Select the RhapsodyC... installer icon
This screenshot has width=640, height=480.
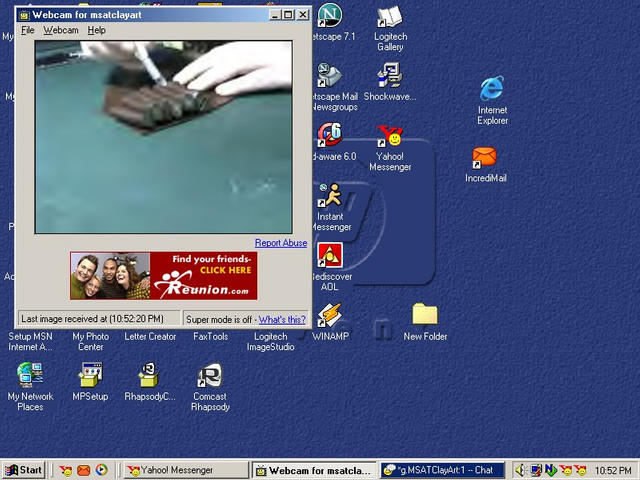pyautogui.click(x=149, y=375)
